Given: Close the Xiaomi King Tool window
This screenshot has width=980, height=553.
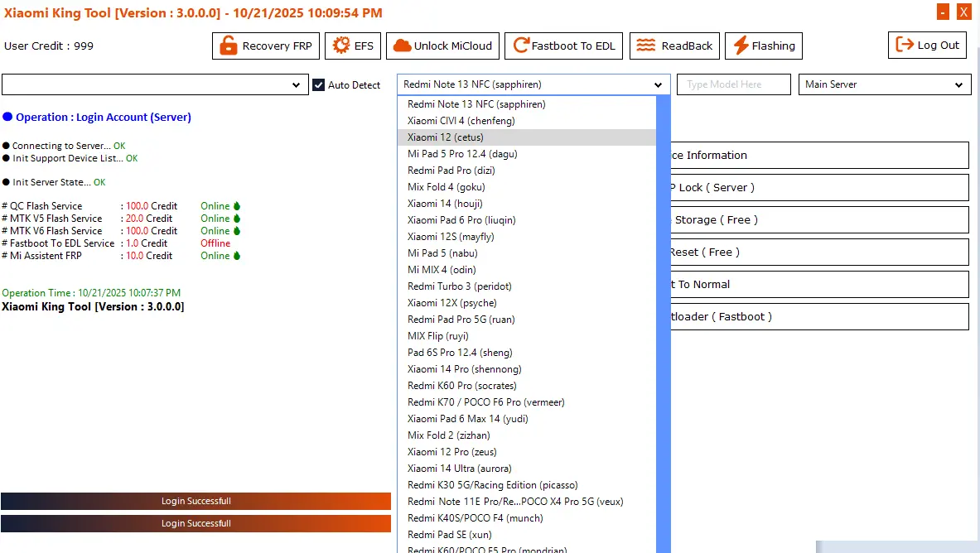Looking at the screenshot, I should click(x=963, y=12).
